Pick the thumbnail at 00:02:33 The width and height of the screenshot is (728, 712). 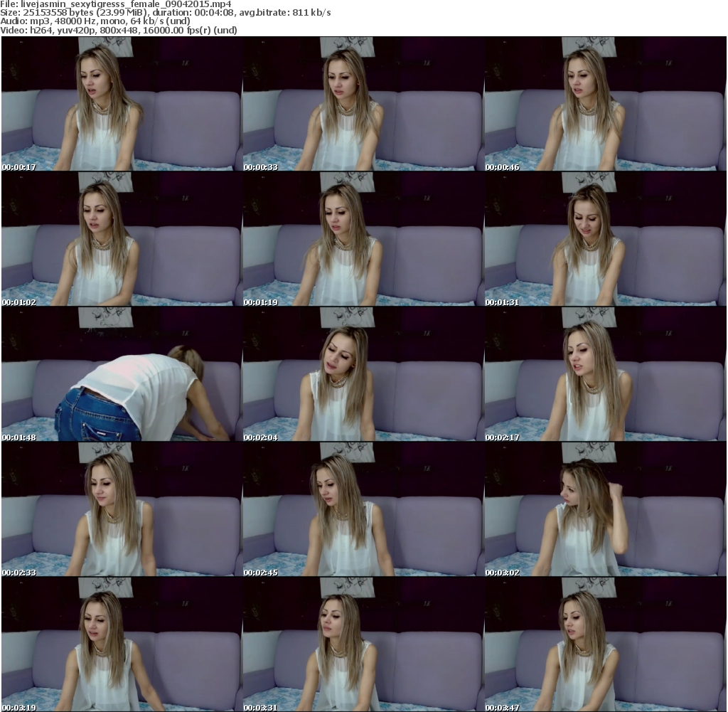coord(122,509)
